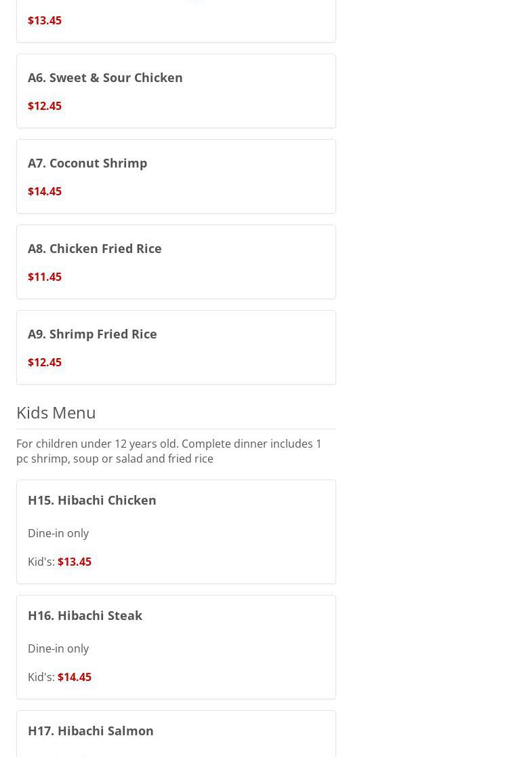Click the $14.45 price of Coconut Shrimp
Viewport: 532px width, 757px height.
click(45, 191)
